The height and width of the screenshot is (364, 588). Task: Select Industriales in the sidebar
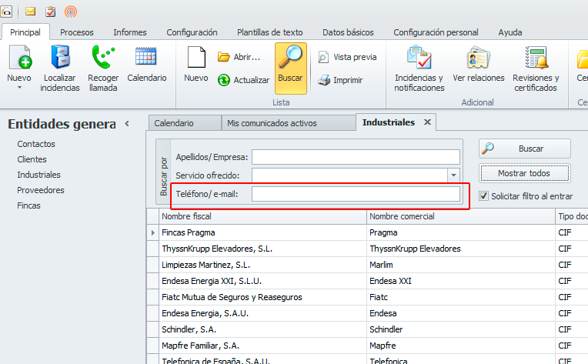tap(38, 175)
